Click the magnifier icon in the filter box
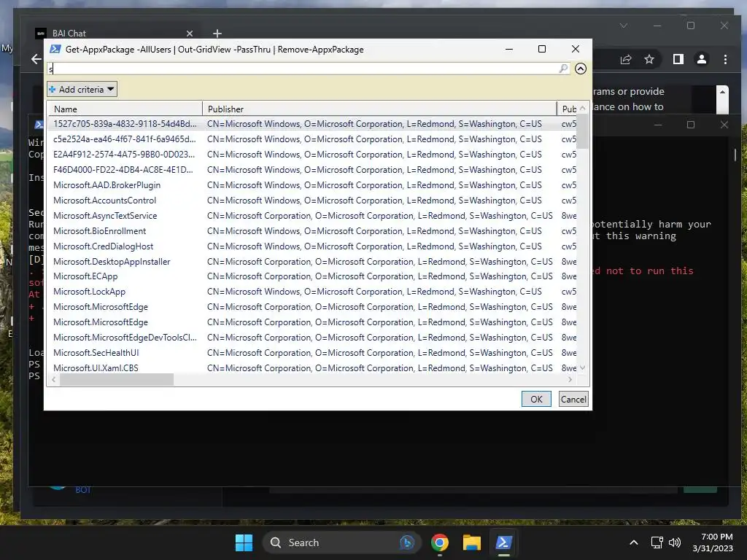This screenshot has width=747, height=560. (563, 69)
